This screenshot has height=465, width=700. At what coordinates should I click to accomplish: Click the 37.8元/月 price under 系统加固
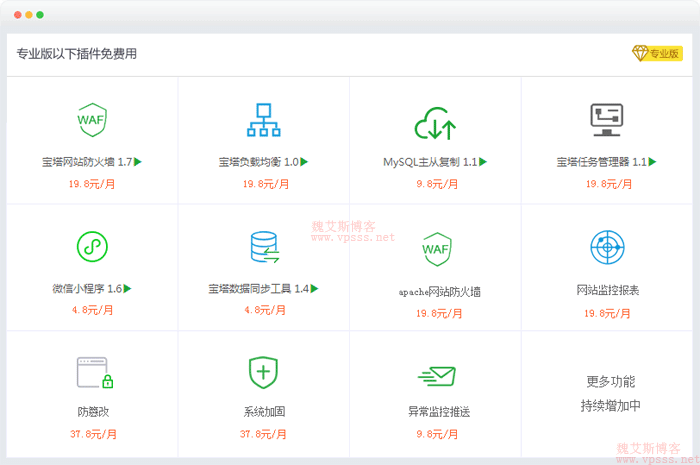[263, 434]
